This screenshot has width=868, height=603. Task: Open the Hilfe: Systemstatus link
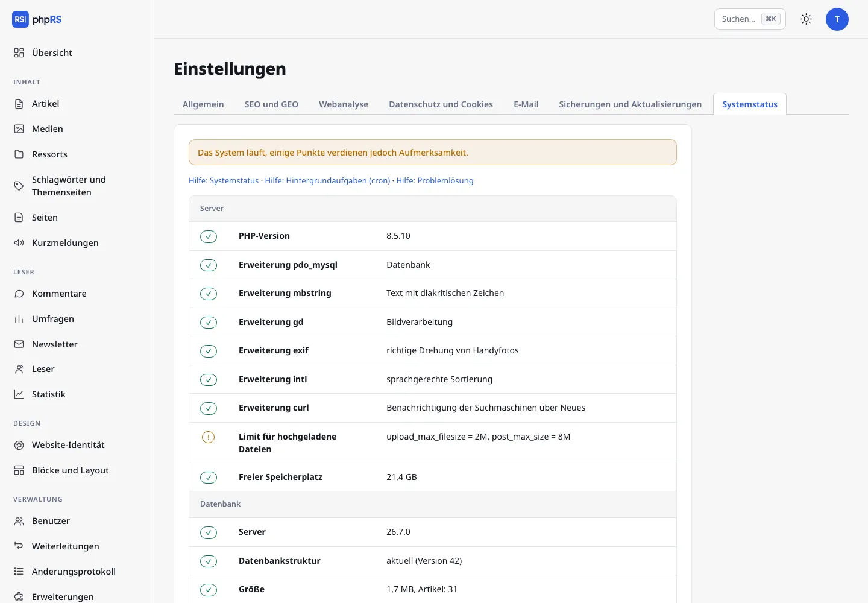224,180
